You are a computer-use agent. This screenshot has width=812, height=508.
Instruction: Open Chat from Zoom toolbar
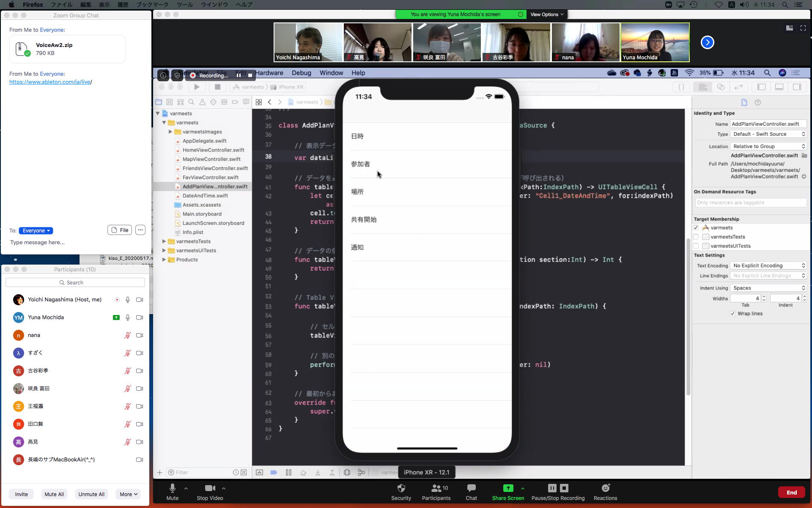471,488
